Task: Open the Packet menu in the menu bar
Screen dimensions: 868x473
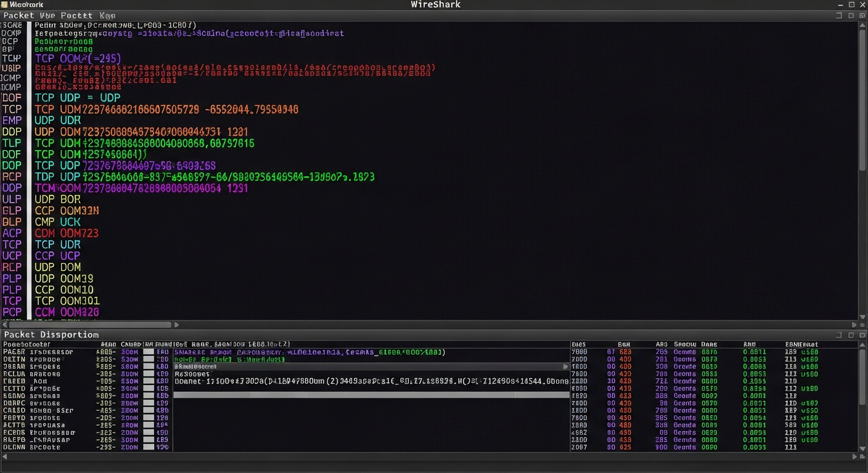Action: click(17, 15)
